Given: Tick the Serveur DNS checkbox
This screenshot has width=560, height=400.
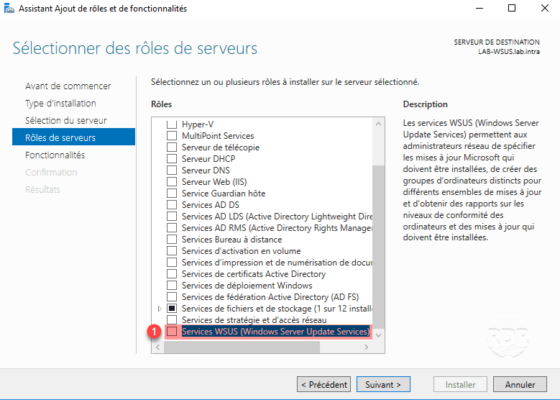Looking at the screenshot, I should tap(172, 170).
